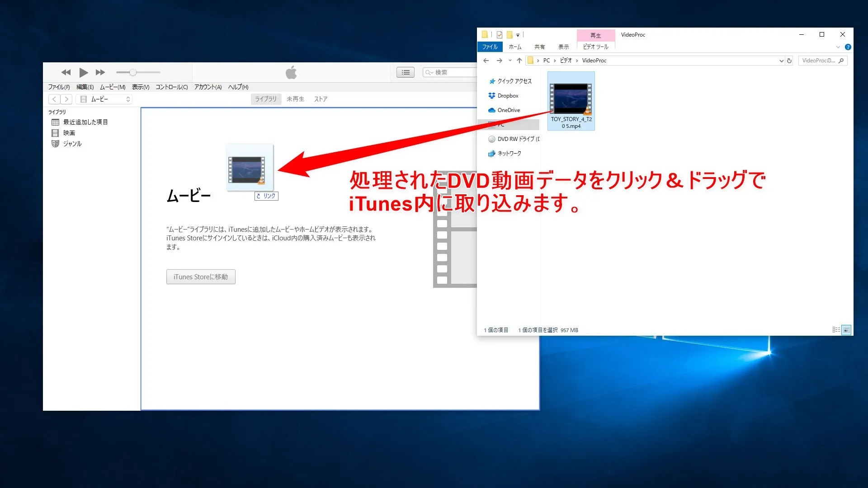
Task: Select the ストア tab in iTunes
Action: coord(321,99)
